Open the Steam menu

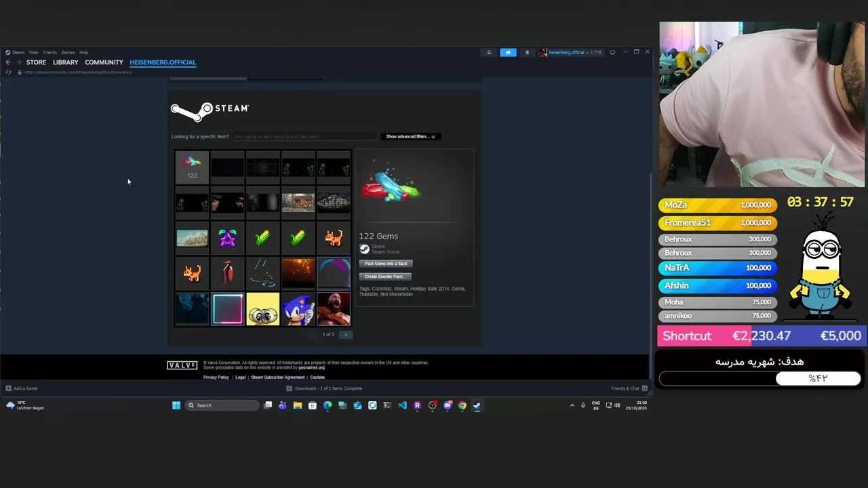coord(15,52)
